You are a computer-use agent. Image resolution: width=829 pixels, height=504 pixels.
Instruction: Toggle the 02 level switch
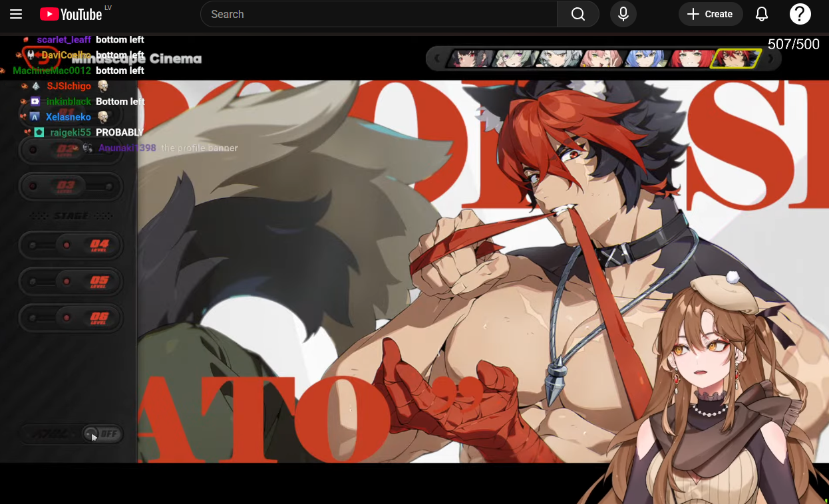point(71,150)
